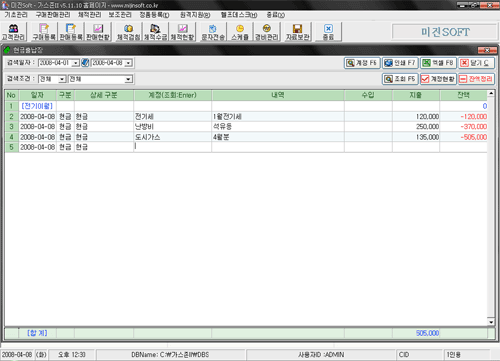This screenshot has height=361, width=500.
Task: Select the [전기이월] row cell
Action: coord(37,106)
